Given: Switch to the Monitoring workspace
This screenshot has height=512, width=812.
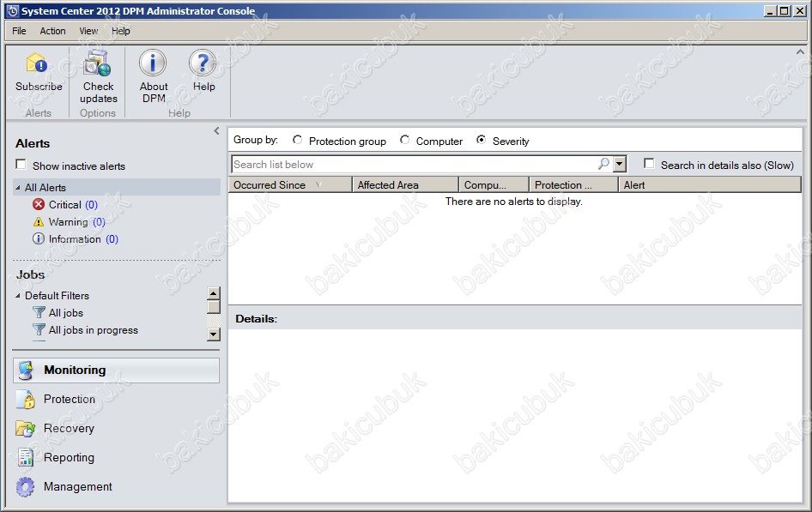Looking at the screenshot, I should point(116,370).
